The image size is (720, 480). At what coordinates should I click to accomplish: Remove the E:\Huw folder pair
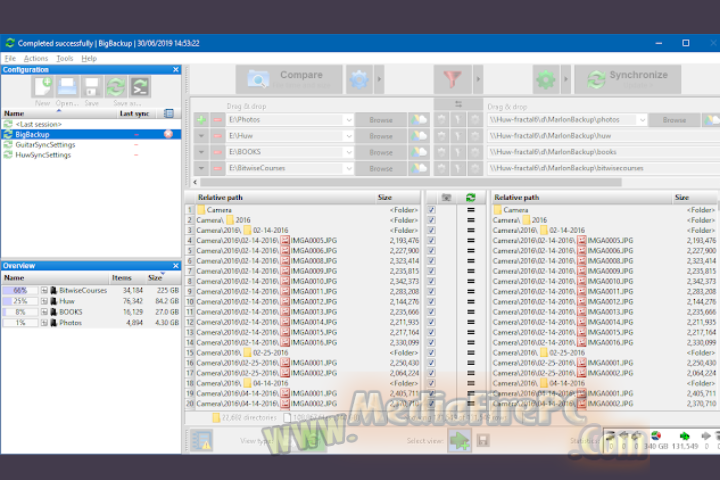pos(217,136)
